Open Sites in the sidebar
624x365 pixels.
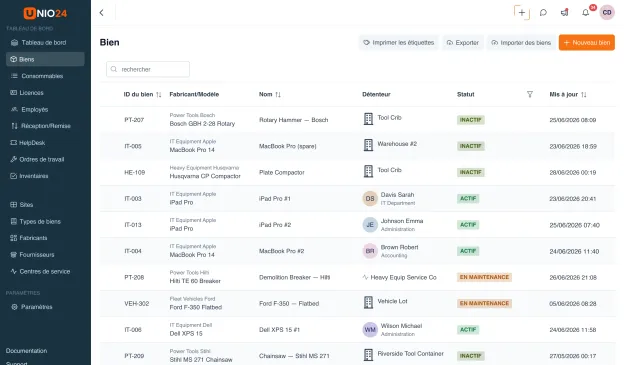pos(45,205)
